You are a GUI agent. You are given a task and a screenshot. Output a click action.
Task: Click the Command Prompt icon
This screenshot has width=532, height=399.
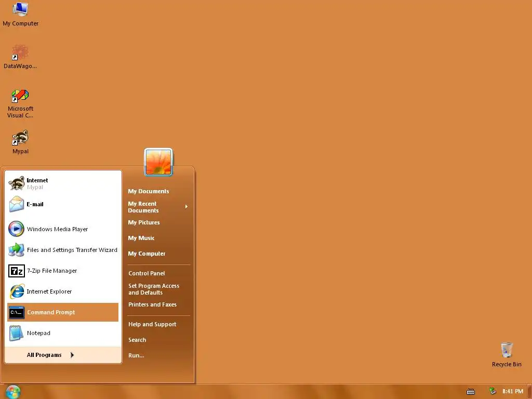[x=17, y=312]
